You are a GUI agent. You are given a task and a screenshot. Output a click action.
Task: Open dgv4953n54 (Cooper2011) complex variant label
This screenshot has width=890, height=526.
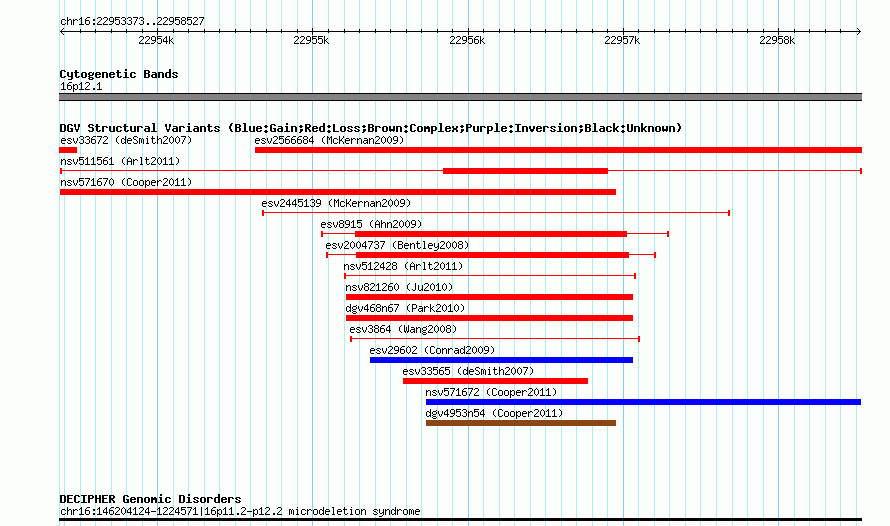[x=494, y=413]
